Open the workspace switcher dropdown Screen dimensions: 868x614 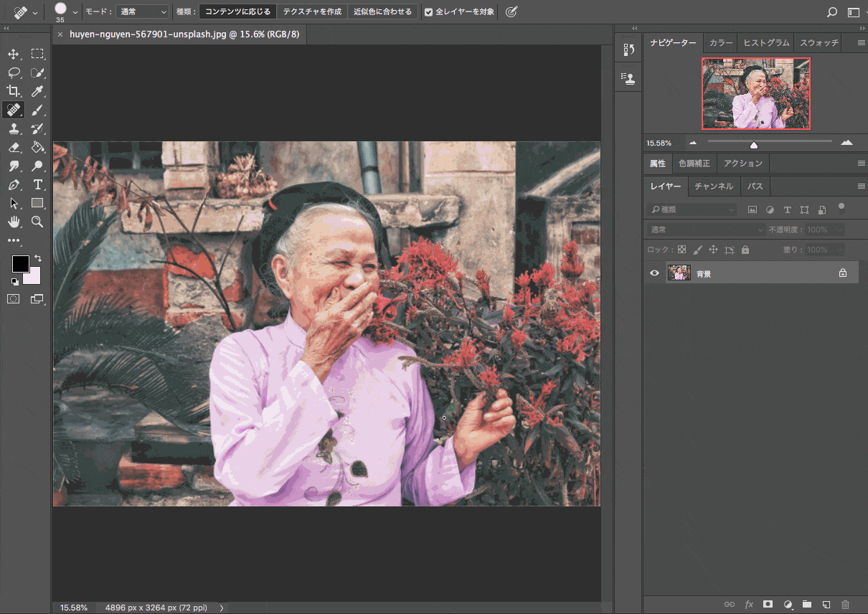pyautogui.click(x=853, y=12)
